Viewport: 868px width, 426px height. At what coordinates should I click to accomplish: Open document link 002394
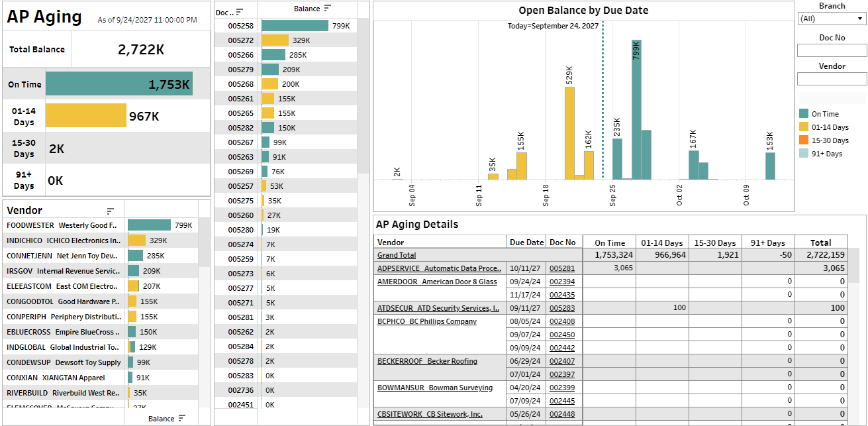coord(561,282)
